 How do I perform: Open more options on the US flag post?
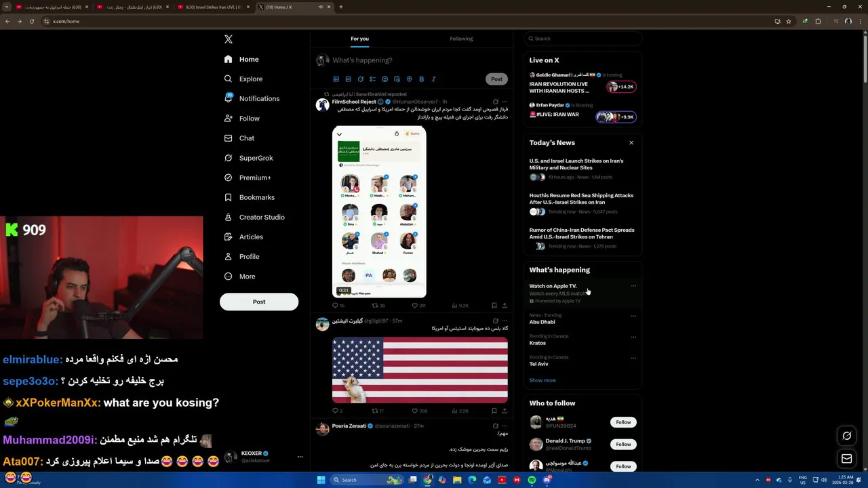[505, 321]
